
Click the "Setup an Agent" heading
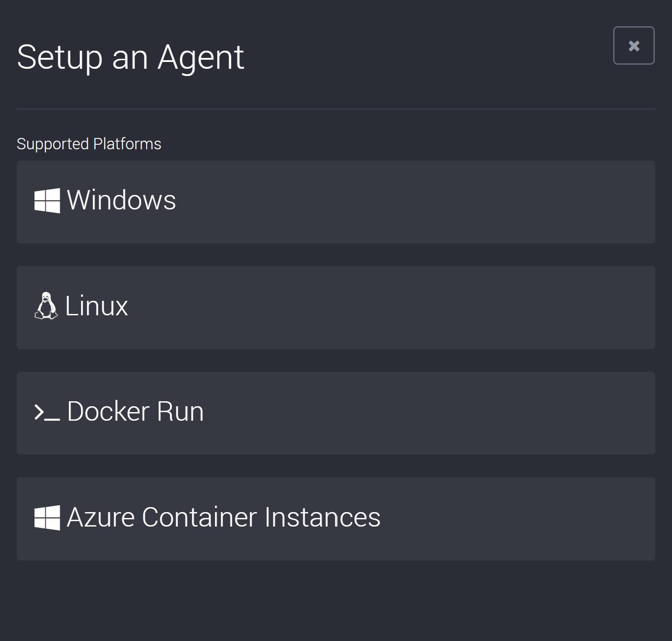click(x=130, y=58)
